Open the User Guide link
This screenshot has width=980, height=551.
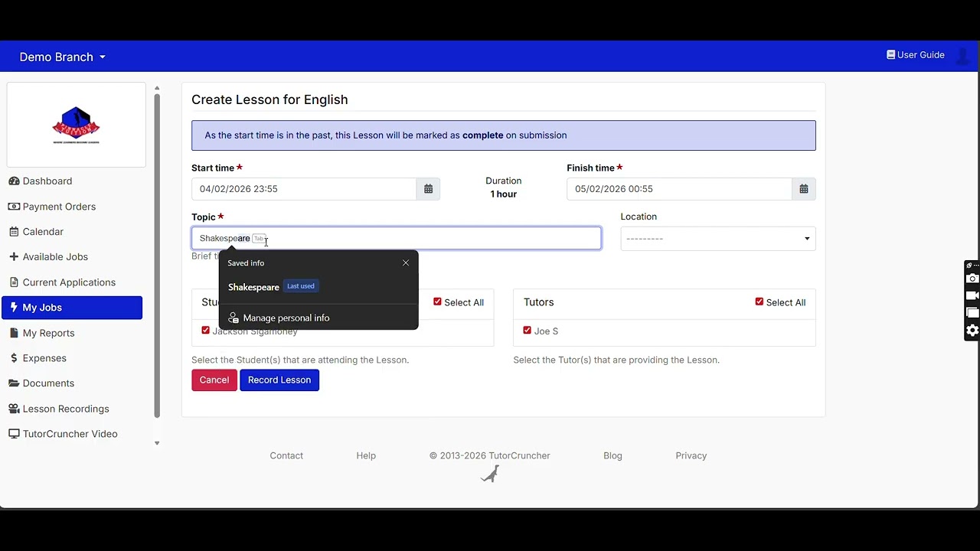click(916, 55)
